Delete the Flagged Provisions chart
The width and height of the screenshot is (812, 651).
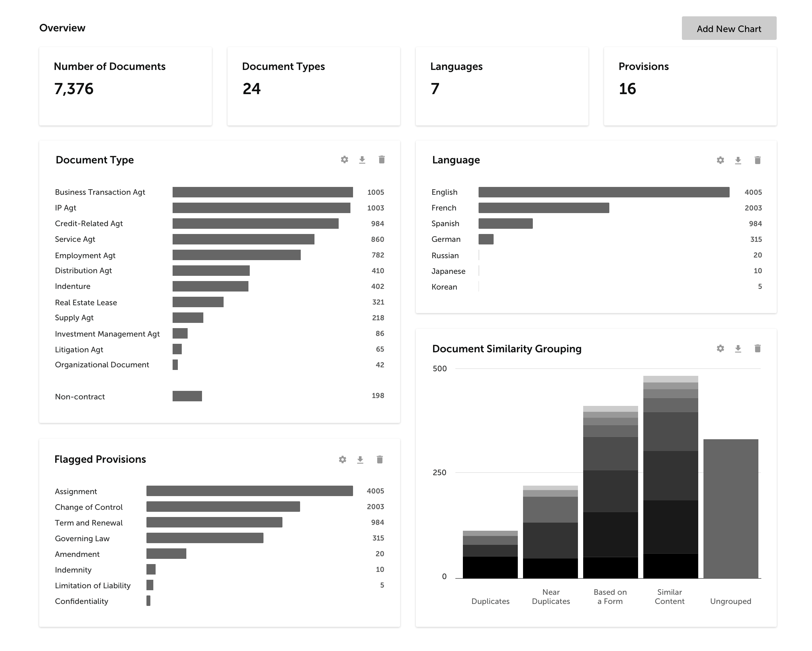coord(380,459)
